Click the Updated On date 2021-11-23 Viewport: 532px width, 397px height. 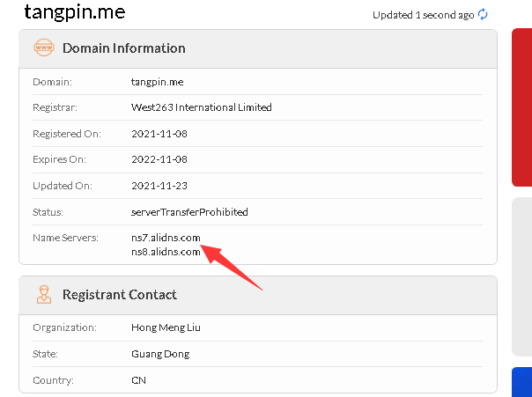[159, 186]
